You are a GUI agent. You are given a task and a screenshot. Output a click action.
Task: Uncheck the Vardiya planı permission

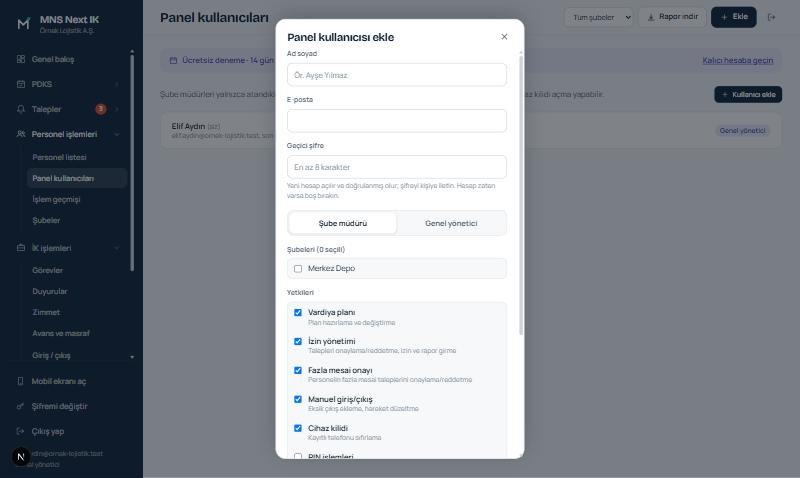click(x=298, y=313)
